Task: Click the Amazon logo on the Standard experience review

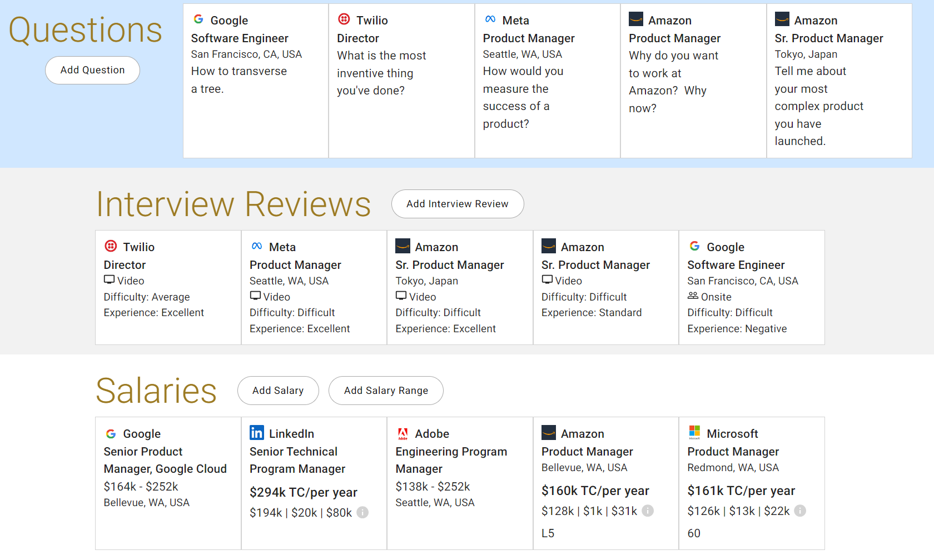Action: (x=549, y=246)
